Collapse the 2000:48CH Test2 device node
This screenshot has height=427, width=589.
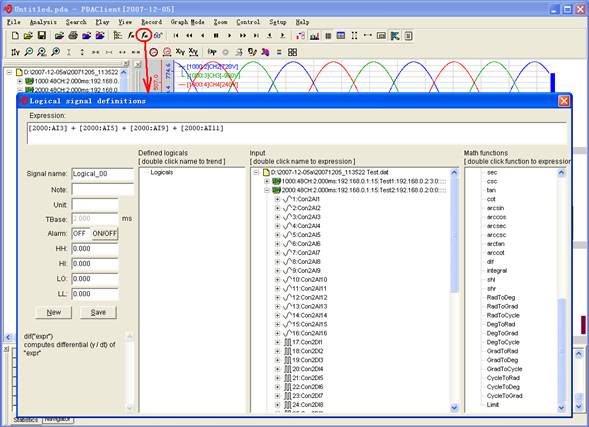point(267,190)
